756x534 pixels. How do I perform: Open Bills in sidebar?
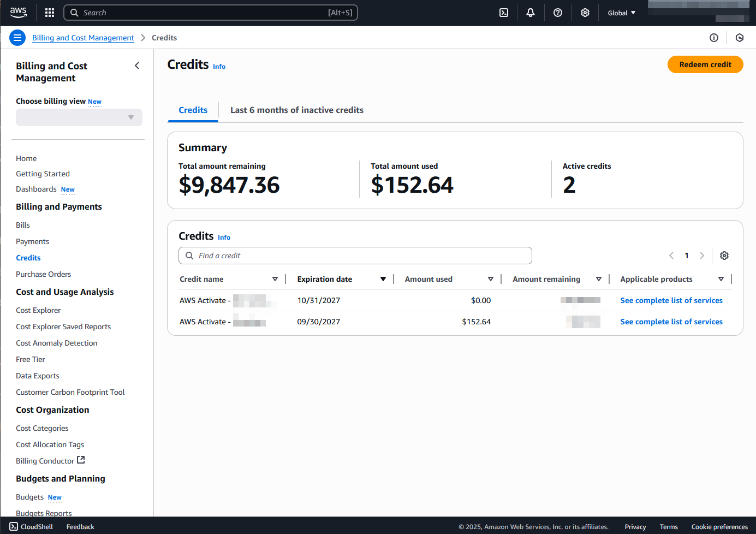pos(23,225)
